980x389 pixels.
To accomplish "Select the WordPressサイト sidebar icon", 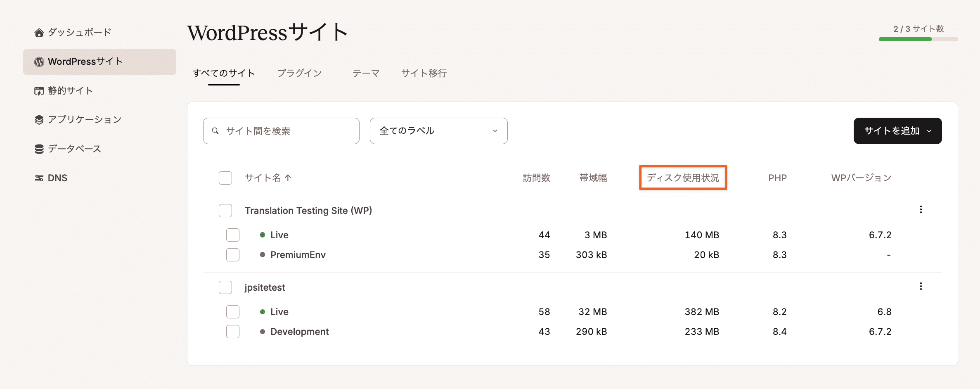I will pyautogui.click(x=39, y=62).
